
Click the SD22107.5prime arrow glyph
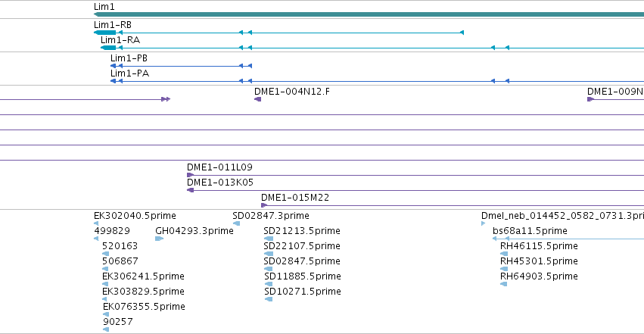pyautogui.click(x=269, y=254)
